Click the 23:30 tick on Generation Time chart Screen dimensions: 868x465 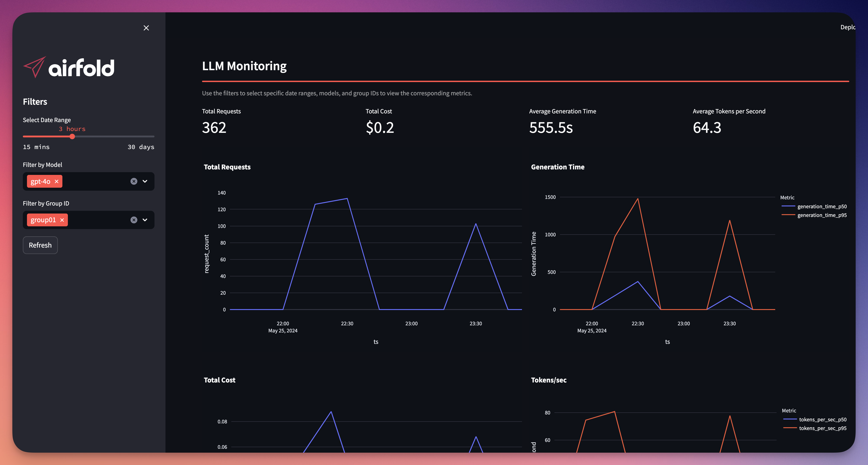[x=730, y=323]
